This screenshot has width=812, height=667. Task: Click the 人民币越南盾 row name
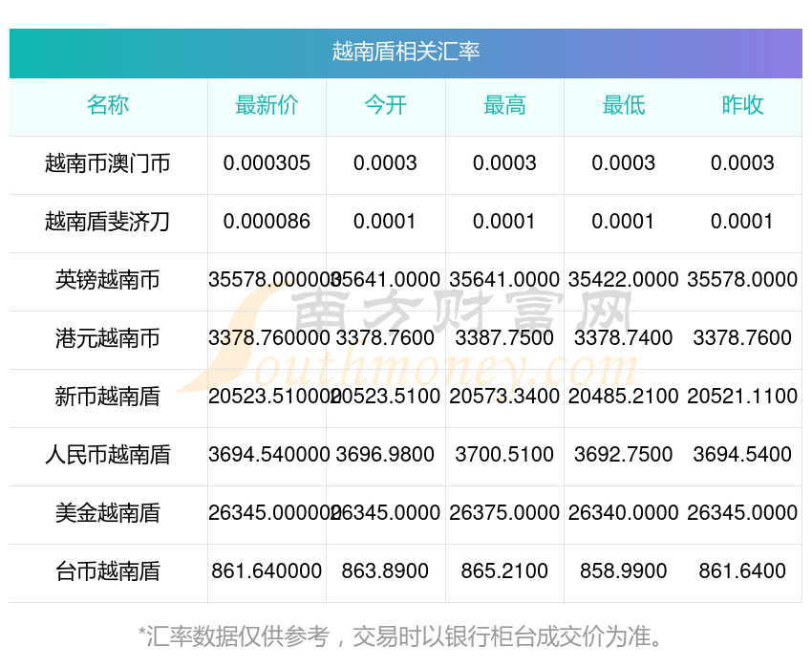click(108, 455)
